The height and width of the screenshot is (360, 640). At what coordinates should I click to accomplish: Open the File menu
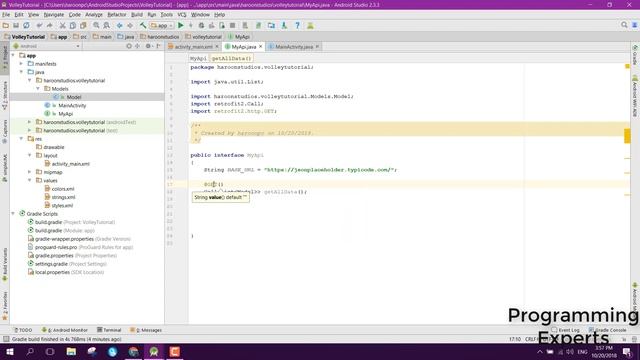pos(6,15)
